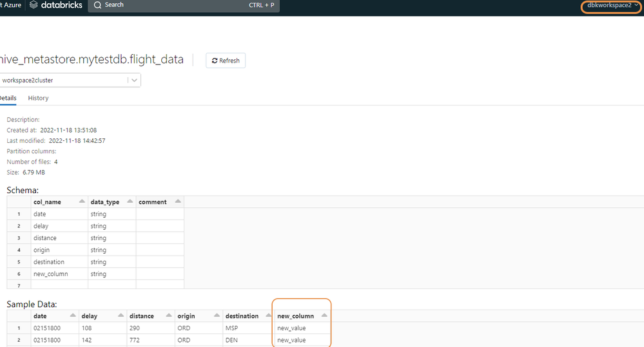Click sample data distance value 290
The height and width of the screenshot is (347, 644).
coord(134,328)
